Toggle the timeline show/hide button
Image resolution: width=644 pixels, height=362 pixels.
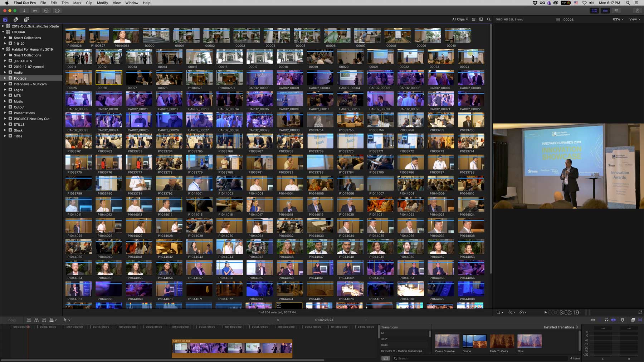[x=605, y=11]
